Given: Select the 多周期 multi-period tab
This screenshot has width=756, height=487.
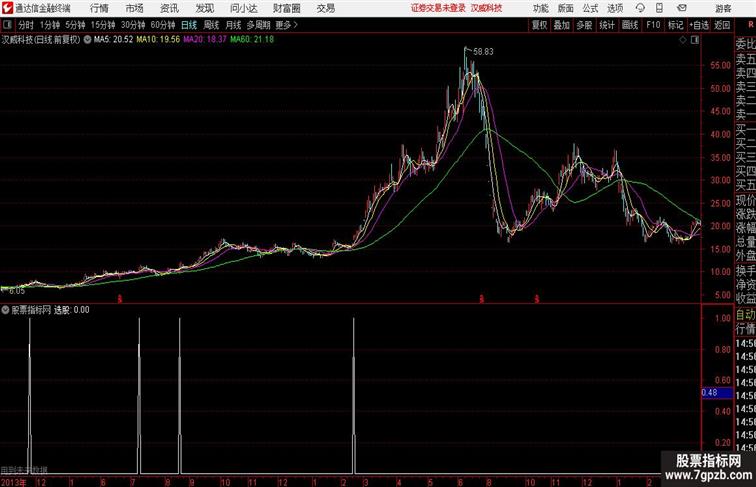Looking at the screenshot, I should (258, 25).
